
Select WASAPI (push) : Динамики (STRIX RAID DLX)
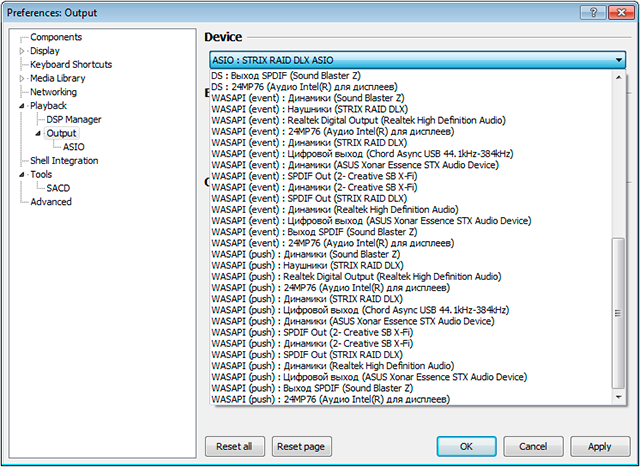click(x=411, y=299)
